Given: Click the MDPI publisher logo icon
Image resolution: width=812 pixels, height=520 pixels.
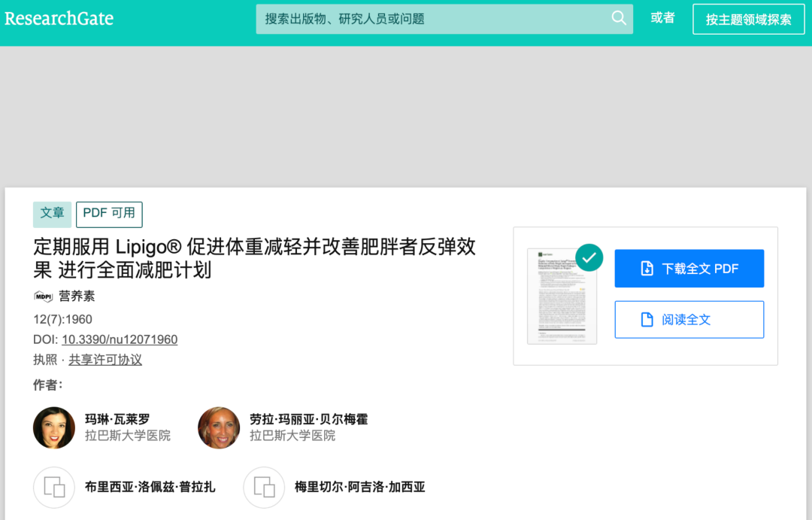Looking at the screenshot, I should [44, 296].
